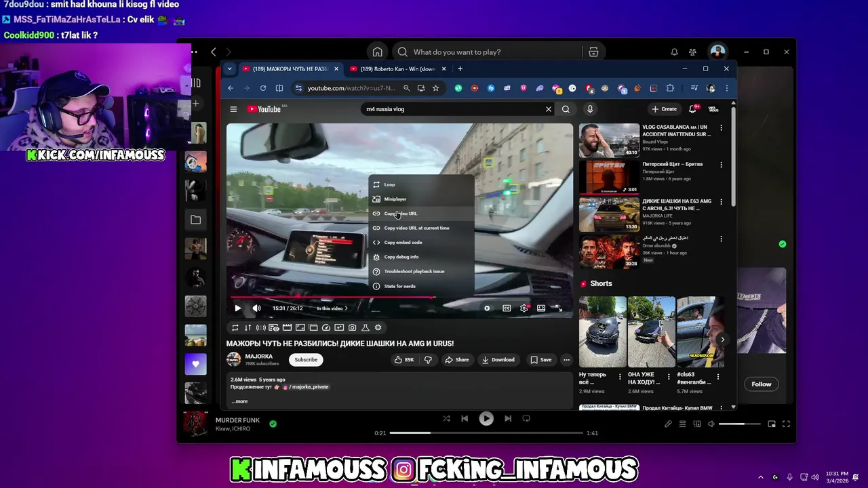Open Stats for nerds

pyautogui.click(x=420, y=286)
